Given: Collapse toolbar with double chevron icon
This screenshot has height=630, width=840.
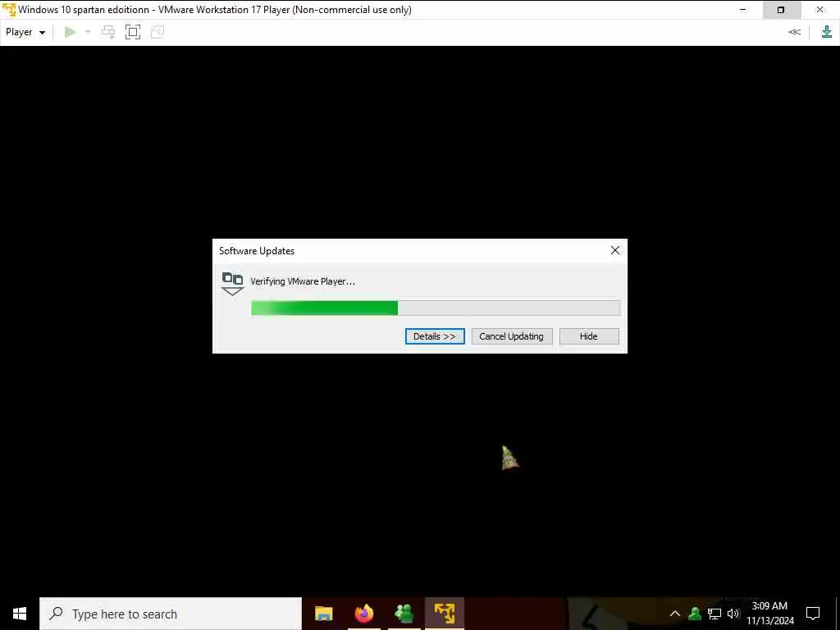Looking at the screenshot, I should 794,32.
